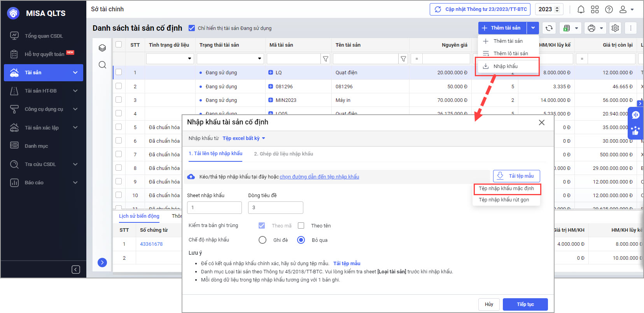
Task: Click the notification bell icon
Action: (x=581, y=9)
